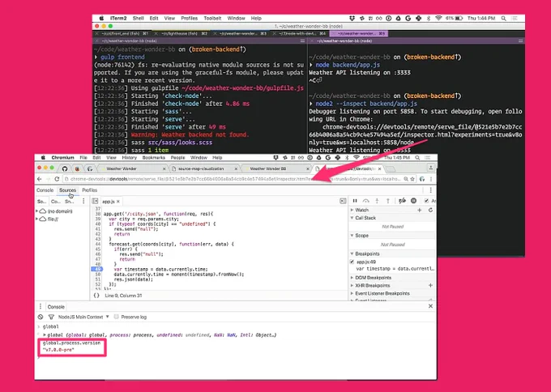Open the NodeJS Main Context dropdown
The image size is (551, 392).
click(83, 317)
